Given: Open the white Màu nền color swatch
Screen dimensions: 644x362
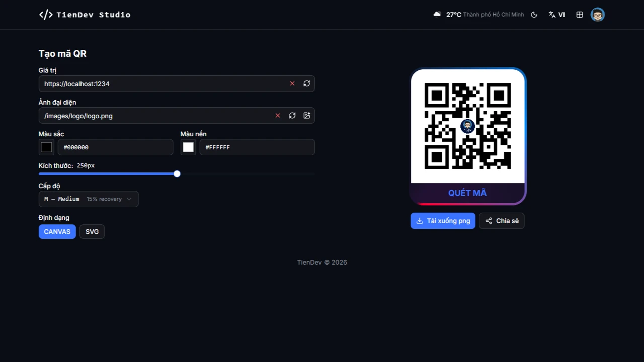Looking at the screenshot, I should coord(188,147).
